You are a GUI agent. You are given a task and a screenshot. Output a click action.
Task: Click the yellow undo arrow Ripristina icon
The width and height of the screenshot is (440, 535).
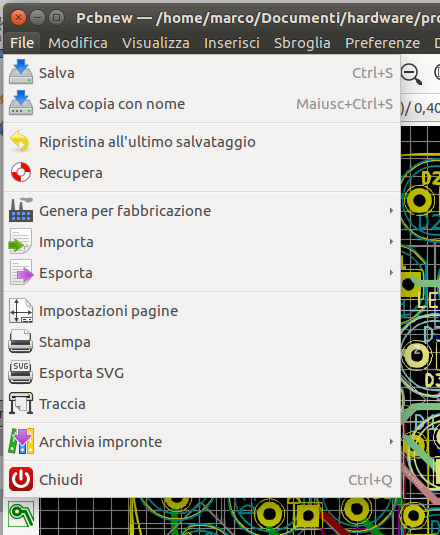pos(20,141)
